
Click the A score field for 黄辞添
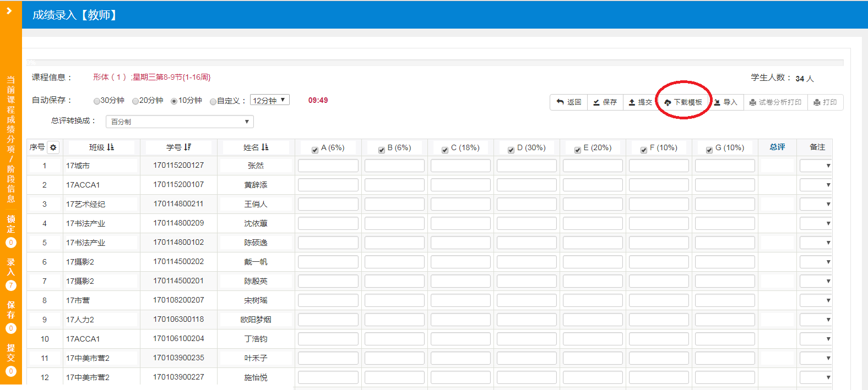328,185
